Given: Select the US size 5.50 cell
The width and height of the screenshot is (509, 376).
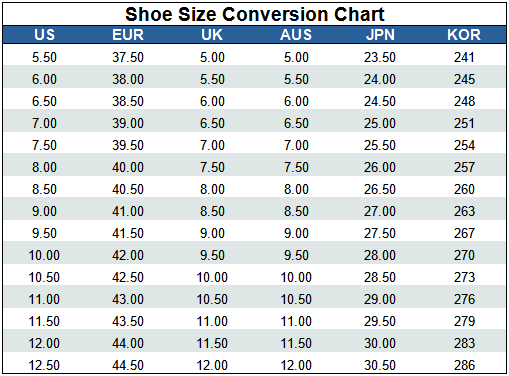Looking at the screenshot, I should point(44,57).
